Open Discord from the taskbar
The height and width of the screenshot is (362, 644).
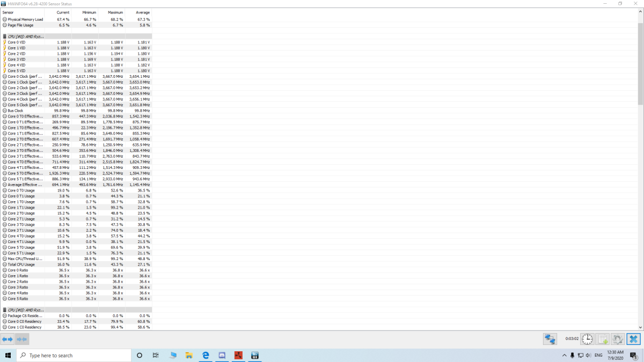point(222,355)
